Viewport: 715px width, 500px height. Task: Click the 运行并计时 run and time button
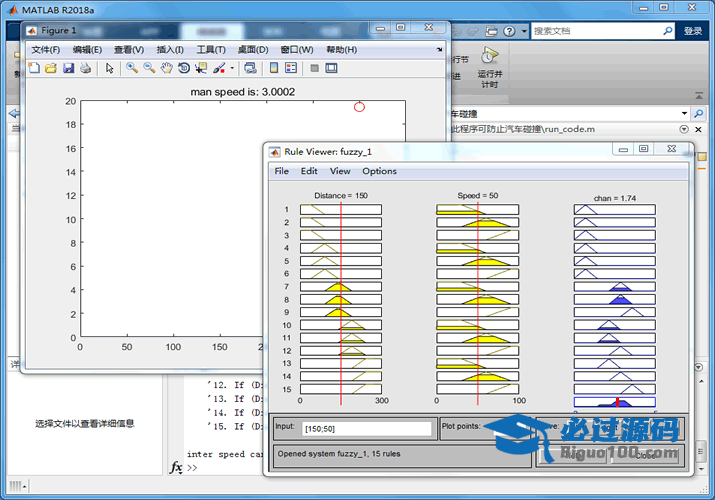490,68
